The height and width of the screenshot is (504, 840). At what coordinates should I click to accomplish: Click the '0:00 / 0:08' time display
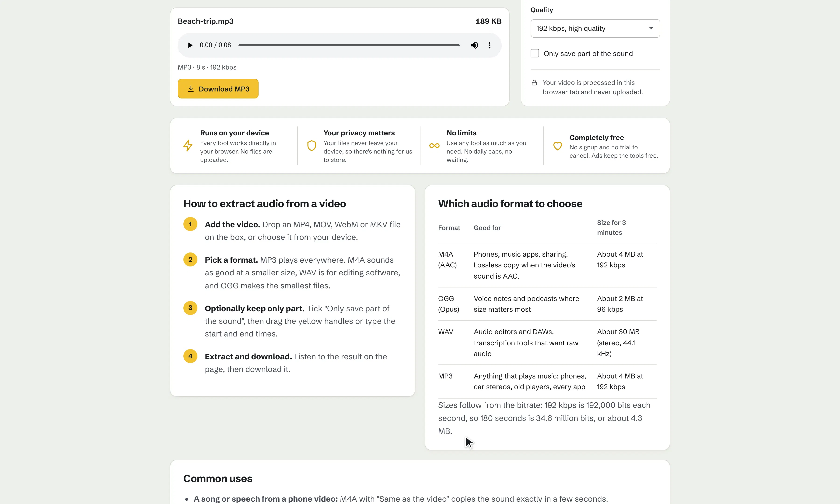point(215,45)
